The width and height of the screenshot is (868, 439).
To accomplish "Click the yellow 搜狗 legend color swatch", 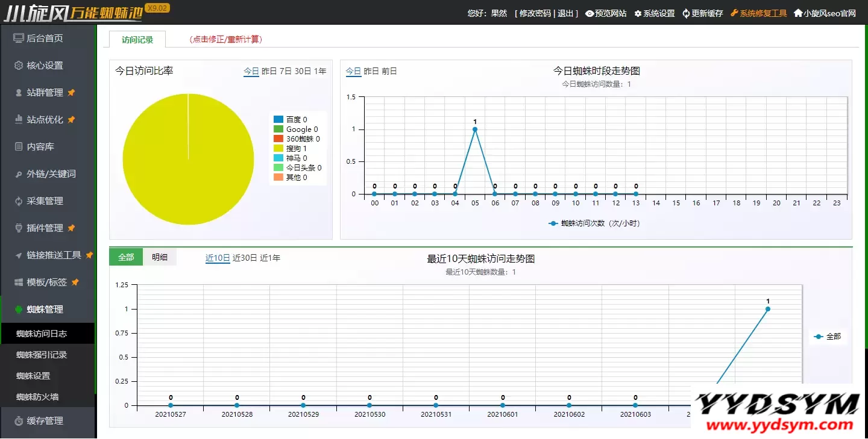I will (x=278, y=149).
